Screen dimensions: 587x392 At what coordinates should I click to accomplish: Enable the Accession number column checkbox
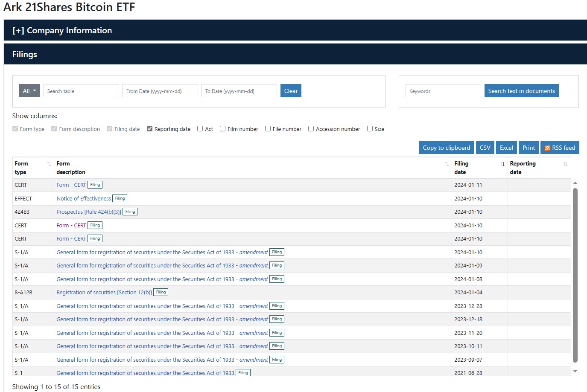pyautogui.click(x=311, y=129)
